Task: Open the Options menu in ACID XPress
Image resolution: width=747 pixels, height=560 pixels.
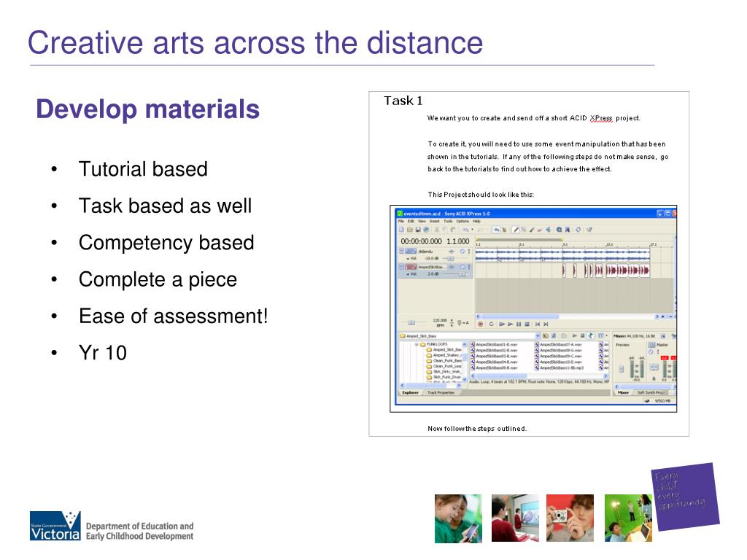Action: click(x=462, y=222)
